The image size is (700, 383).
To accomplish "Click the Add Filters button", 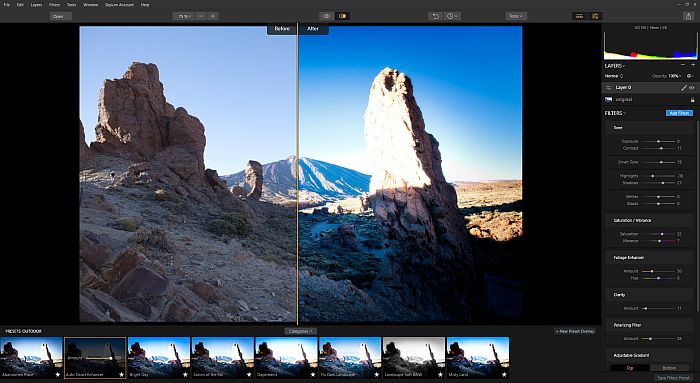I will click(x=679, y=113).
